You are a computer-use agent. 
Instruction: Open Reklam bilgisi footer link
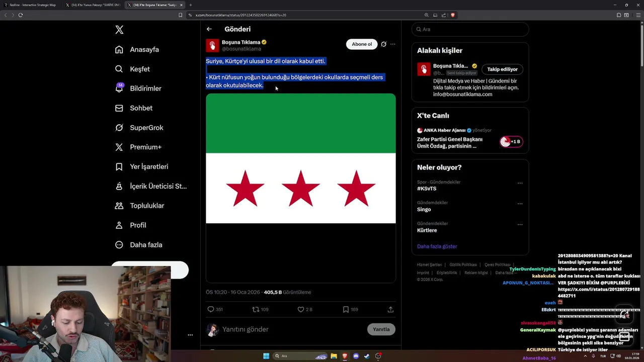[x=476, y=273]
